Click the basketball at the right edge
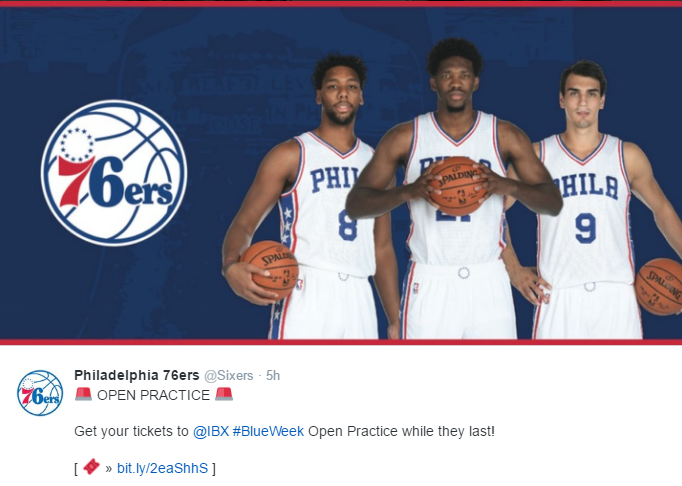682x486 pixels. [x=659, y=286]
